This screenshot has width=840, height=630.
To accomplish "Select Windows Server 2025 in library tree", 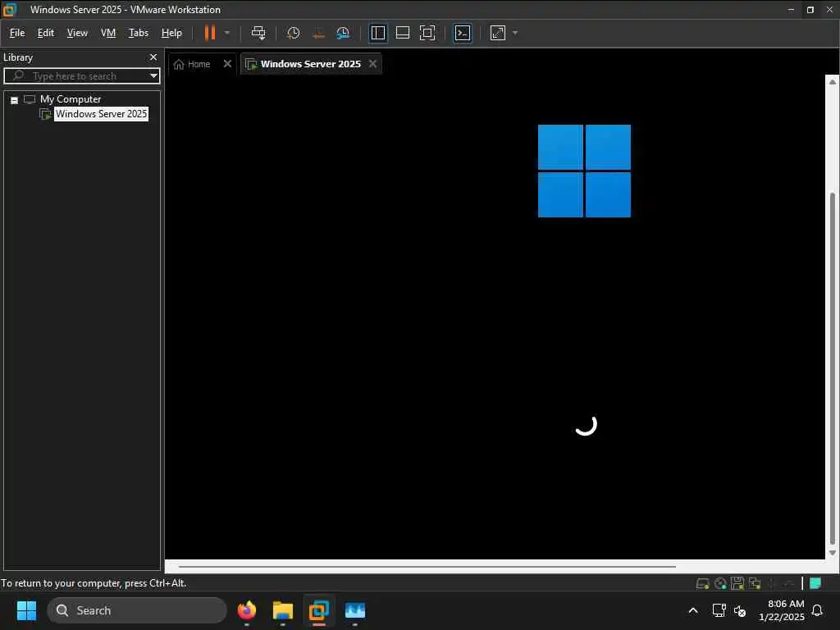I will 101,113.
